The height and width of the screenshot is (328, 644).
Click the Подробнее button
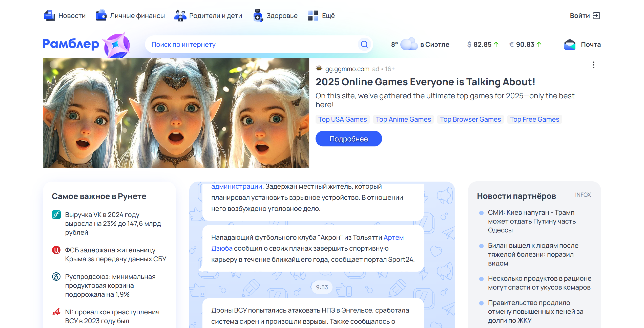point(349,139)
